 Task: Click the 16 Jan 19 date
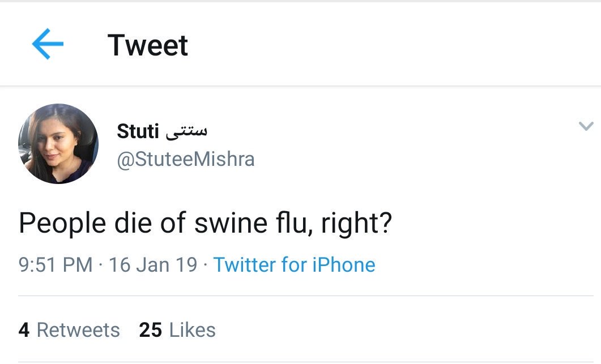pyautogui.click(x=153, y=265)
